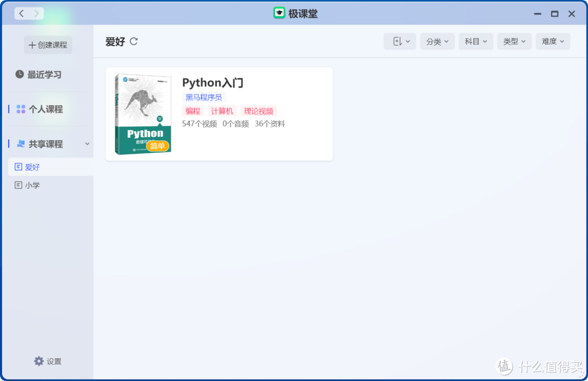Maximize the 极课堂 window
The height and width of the screenshot is (381, 588).
click(555, 14)
